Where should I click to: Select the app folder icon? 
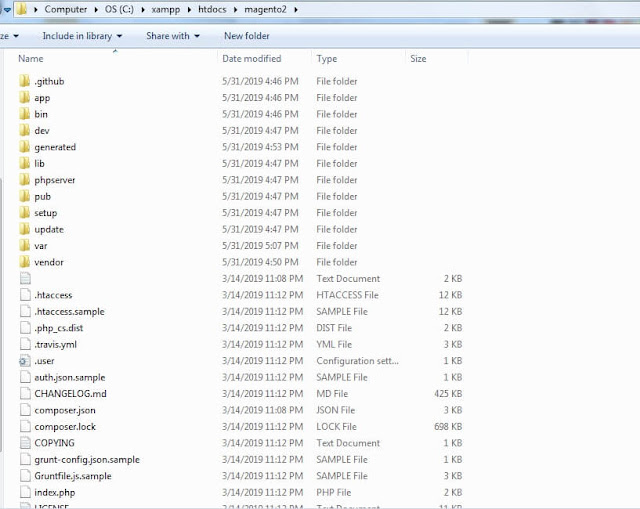(24, 97)
